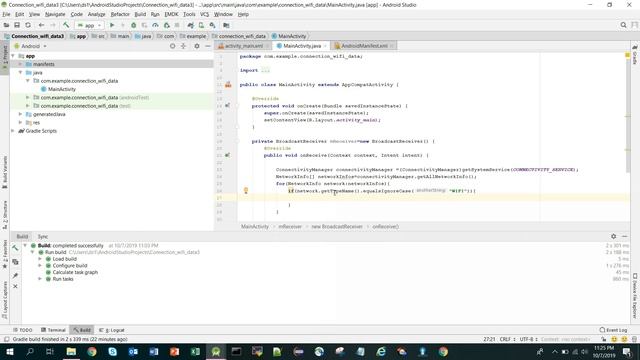Image resolution: width=640 pixels, height=360 pixels.
Task: Expand the manifests folder
Action: tap(20, 64)
